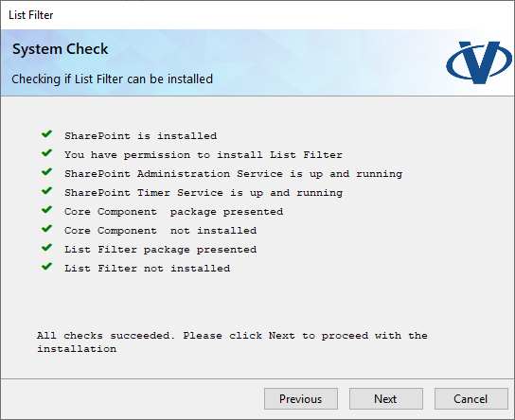
Task: Click the 'SharePoint Timer Service is up and running' text
Action: (x=204, y=193)
